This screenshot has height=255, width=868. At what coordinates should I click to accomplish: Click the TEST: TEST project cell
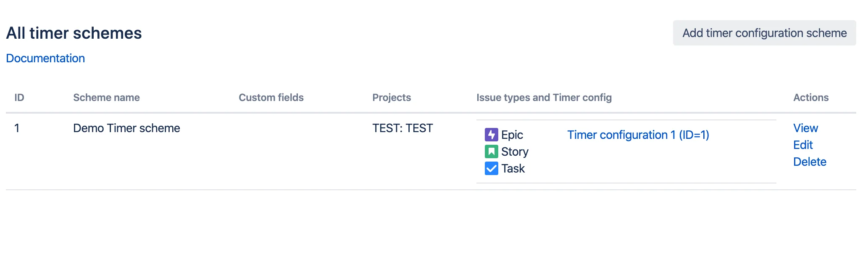point(402,128)
